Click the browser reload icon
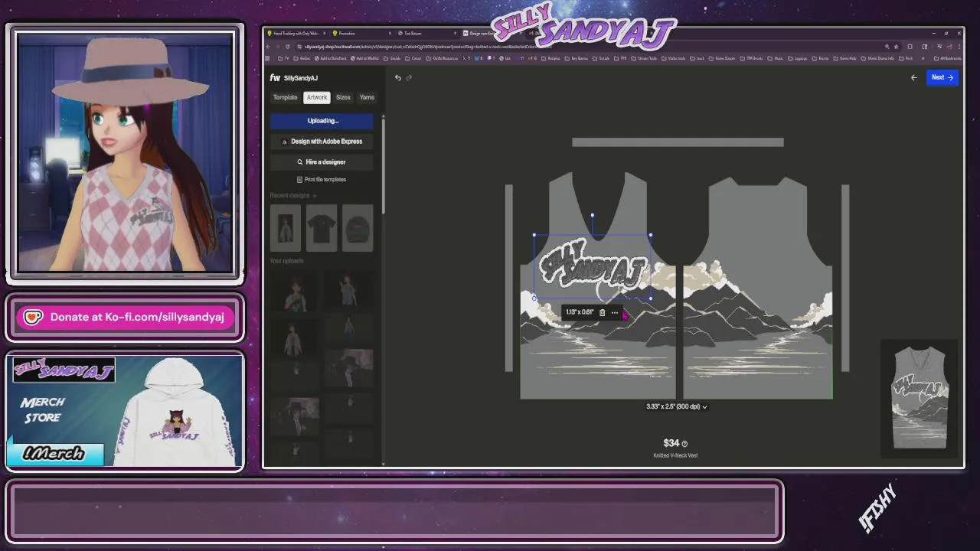This screenshot has height=551, width=980. [x=288, y=47]
